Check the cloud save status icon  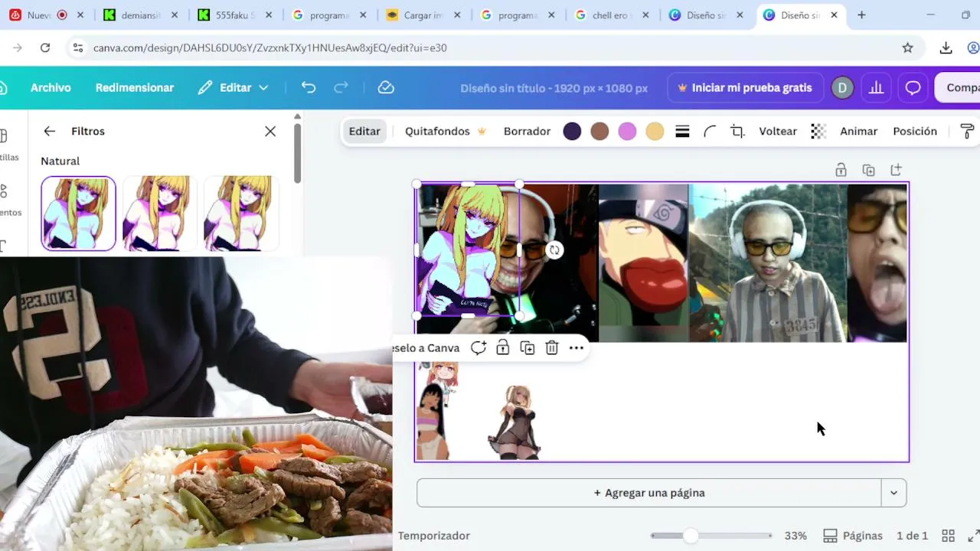(386, 88)
